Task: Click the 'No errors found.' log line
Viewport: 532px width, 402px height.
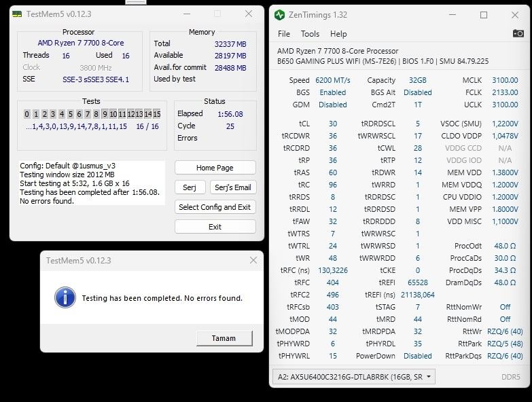Action: [47, 201]
